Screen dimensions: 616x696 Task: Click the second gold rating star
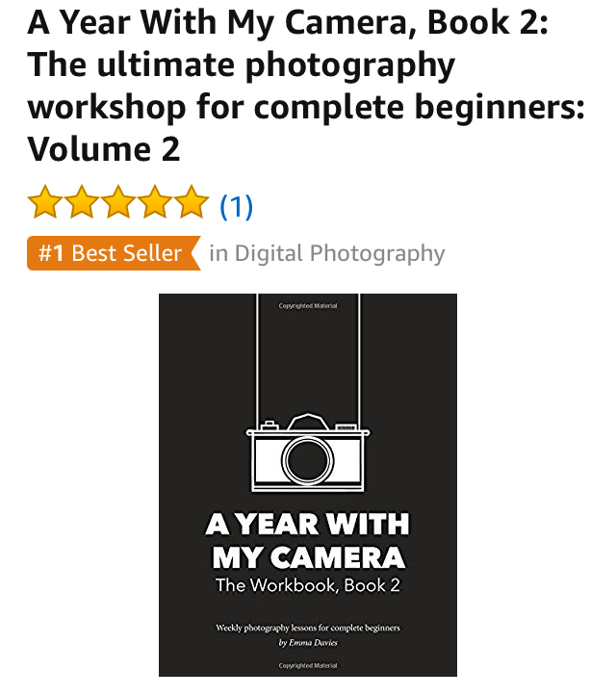82,202
